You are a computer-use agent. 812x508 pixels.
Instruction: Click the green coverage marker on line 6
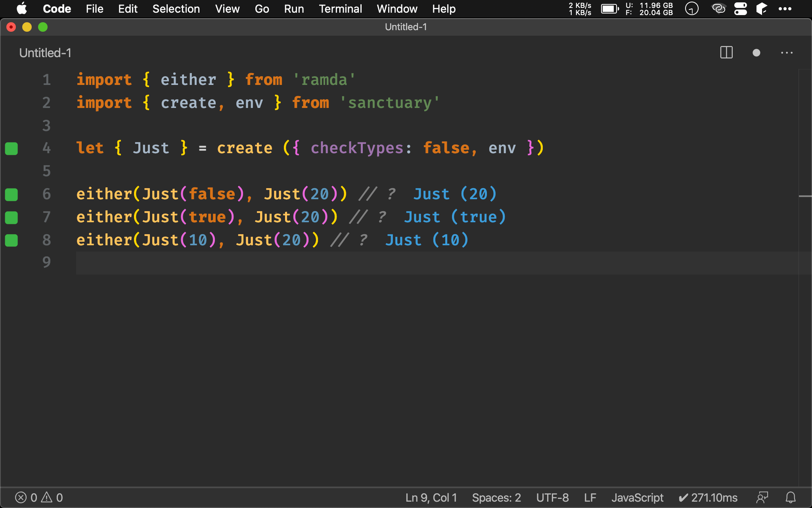tap(11, 194)
